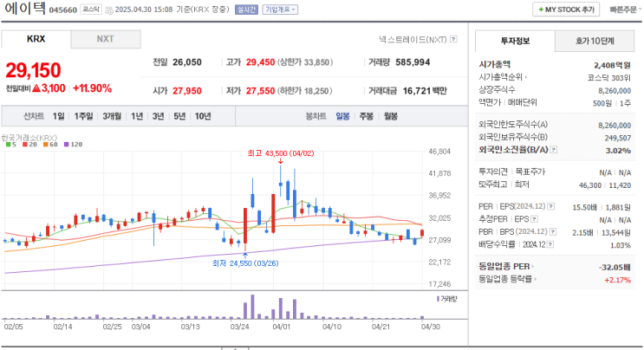Show the 1일 line chart
Screen dimensions: 644x350
point(58,117)
